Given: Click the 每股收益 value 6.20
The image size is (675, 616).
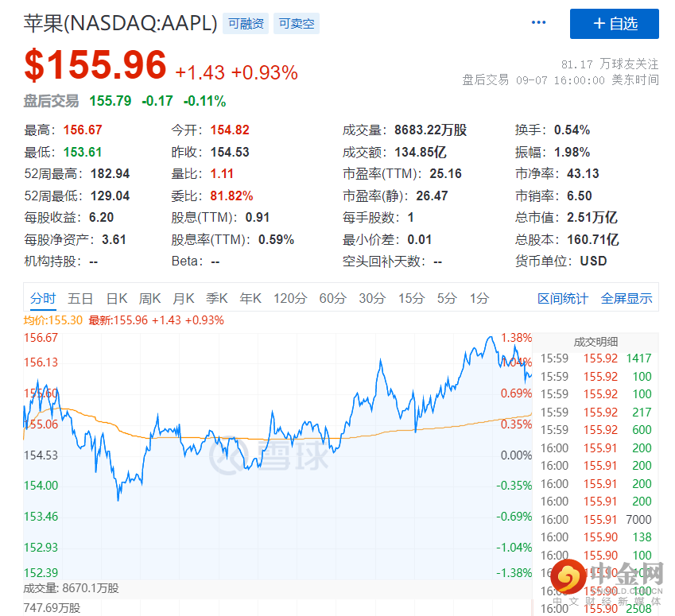Looking at the screenshot, I should click(x=102, y=217).
